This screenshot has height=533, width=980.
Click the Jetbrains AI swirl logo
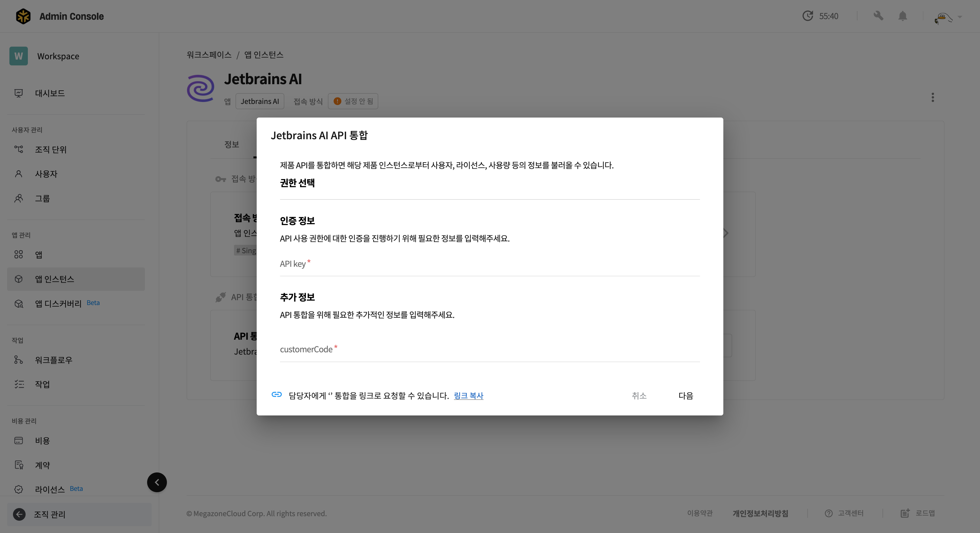pyautogui.click(x=201, y=88)
